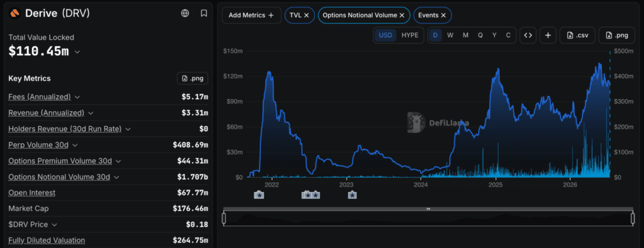Click the 2023 event star marker
Image resolution: width=644 pixels, height=248 pixels.
352,195
